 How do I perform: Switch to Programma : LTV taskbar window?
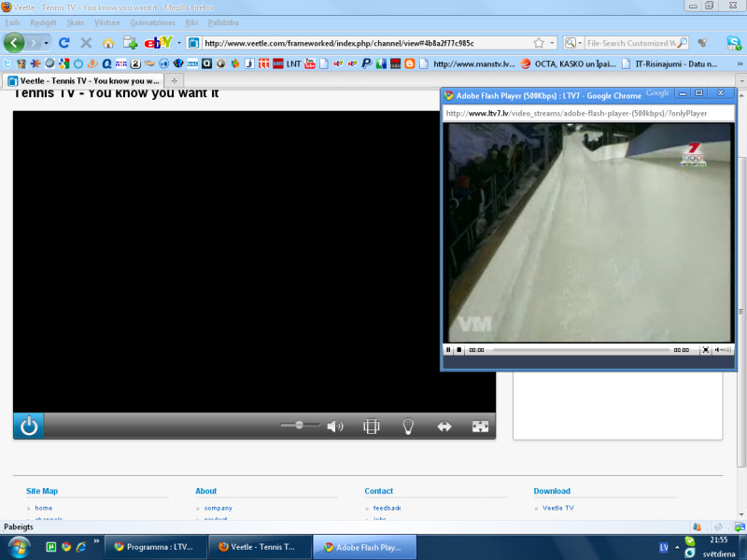coord(156,547)
